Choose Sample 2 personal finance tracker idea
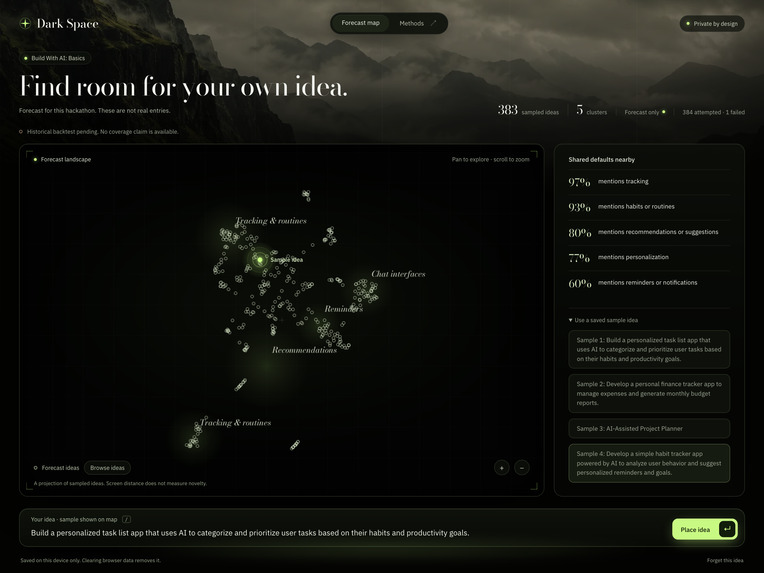The width and height of the screenshot is (764, 573). tap(649, 393)
